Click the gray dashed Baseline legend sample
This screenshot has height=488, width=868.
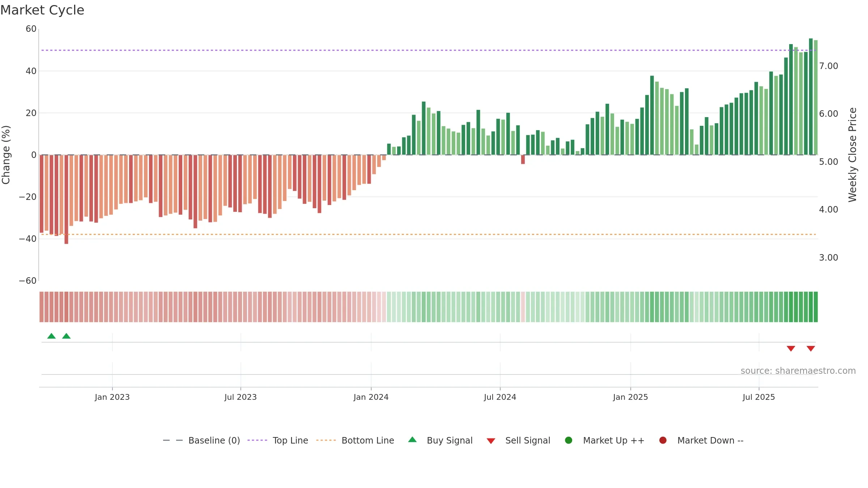tap(173, 440)
